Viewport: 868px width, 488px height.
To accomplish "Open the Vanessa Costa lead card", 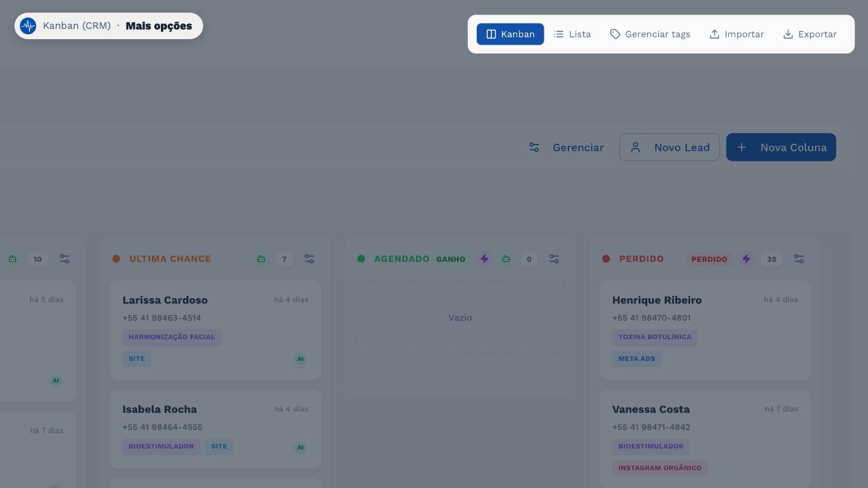I will (x=705, y=439).
